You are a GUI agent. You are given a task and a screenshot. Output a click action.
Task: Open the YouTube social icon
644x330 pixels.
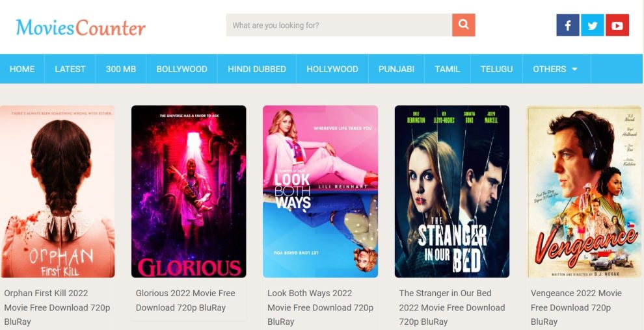617,25
